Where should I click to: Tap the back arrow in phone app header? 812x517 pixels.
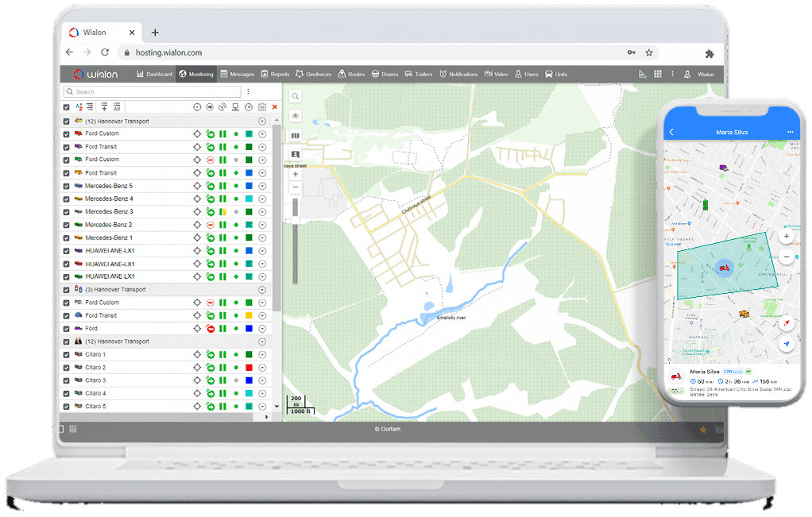pyautogui.click(x=671, y=132)
